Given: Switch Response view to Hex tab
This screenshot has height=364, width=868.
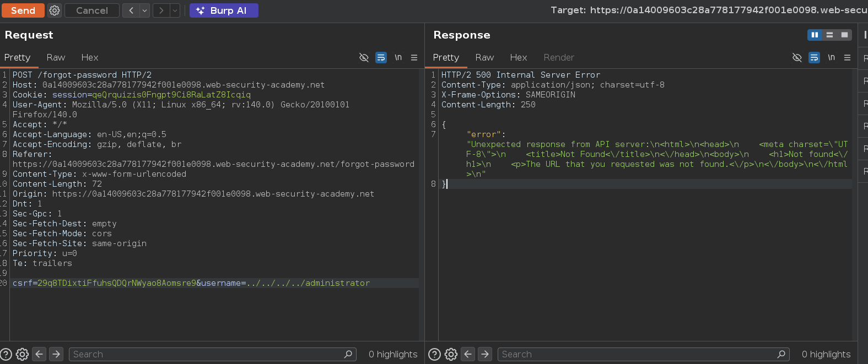Looking at the screenshot, I should [519, 57].
